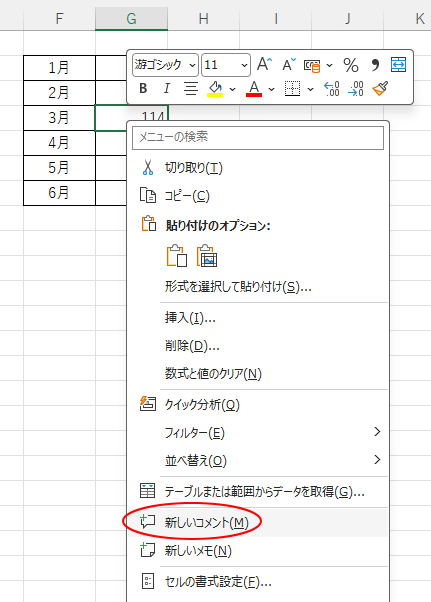Toggle Italic formatting in mini toolbar

click(167, 89)
